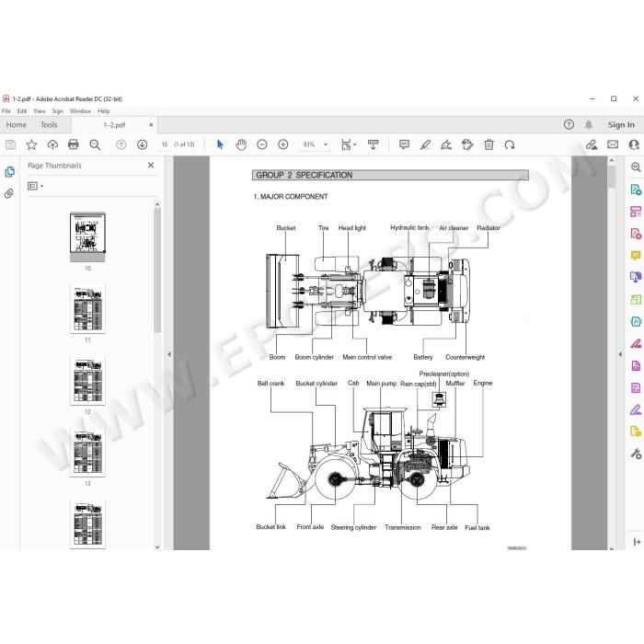This screenshot has height=644, width=644.
Task: Select page 10 thumbnail
Action: (87, 237)
